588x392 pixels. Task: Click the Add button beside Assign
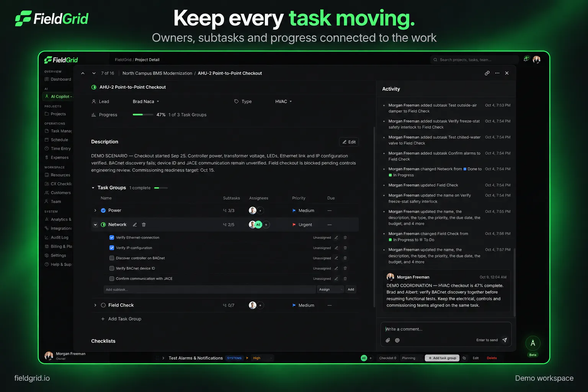pyautogui.click(x=351, y=289)
